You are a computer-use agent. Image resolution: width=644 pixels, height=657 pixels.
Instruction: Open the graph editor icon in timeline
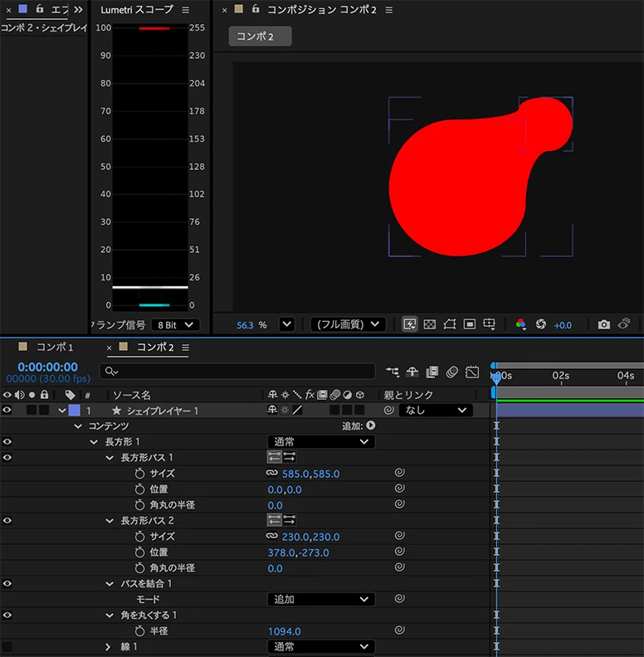coord(472,372)
